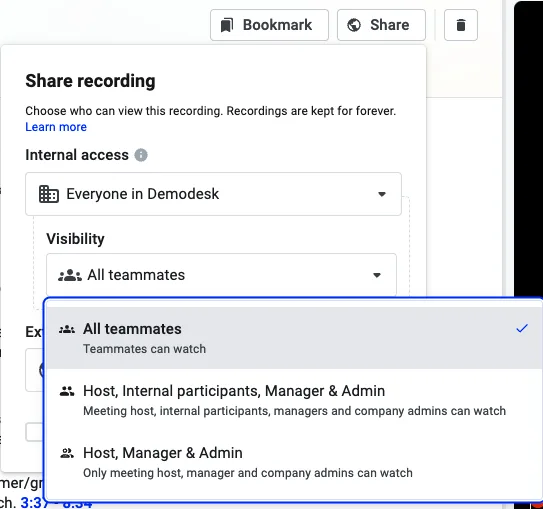Open the Share button

click(x=381, y=25)
